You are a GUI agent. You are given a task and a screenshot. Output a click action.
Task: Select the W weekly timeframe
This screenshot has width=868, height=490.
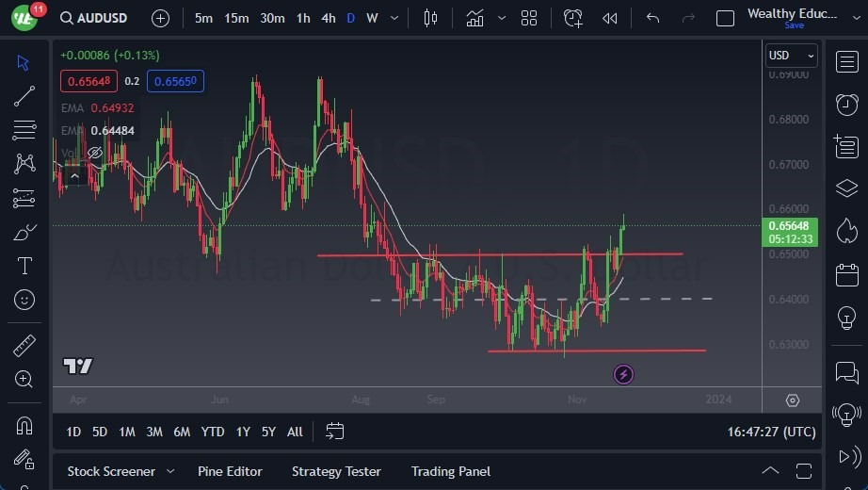372,18
